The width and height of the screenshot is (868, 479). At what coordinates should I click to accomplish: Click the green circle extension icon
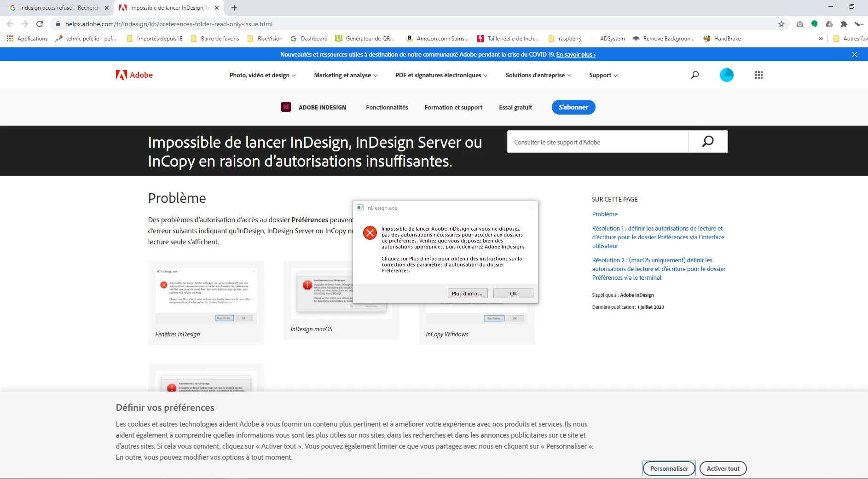814,24
